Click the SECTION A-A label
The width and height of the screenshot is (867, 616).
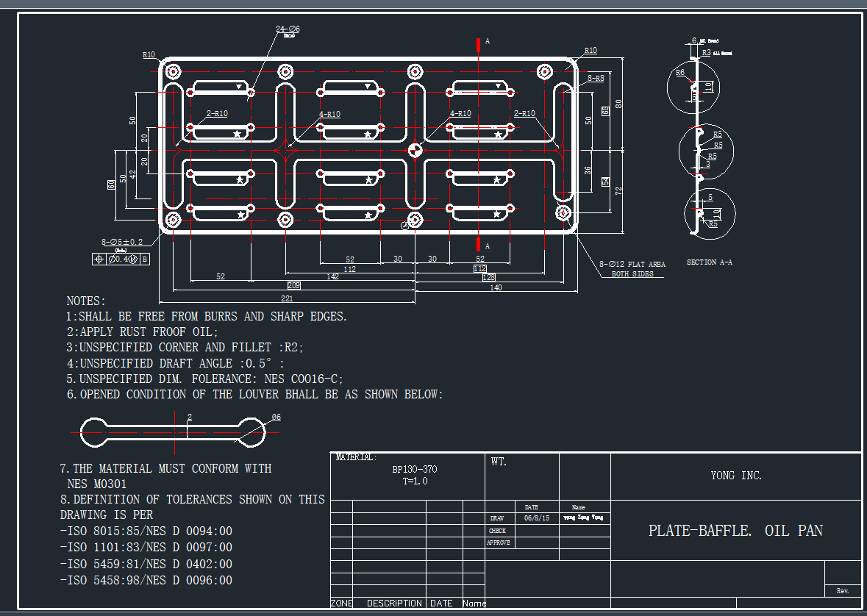(709, 262)
